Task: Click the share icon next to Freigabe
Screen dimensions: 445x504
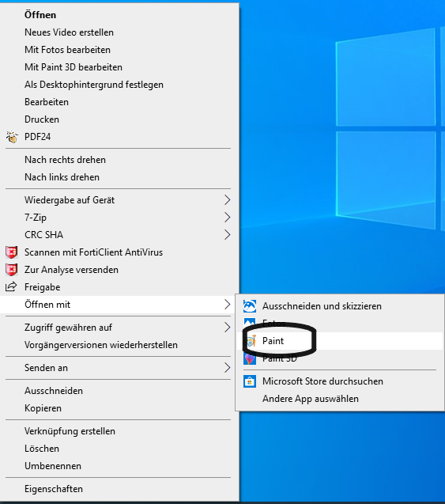Action: [11, 286]
